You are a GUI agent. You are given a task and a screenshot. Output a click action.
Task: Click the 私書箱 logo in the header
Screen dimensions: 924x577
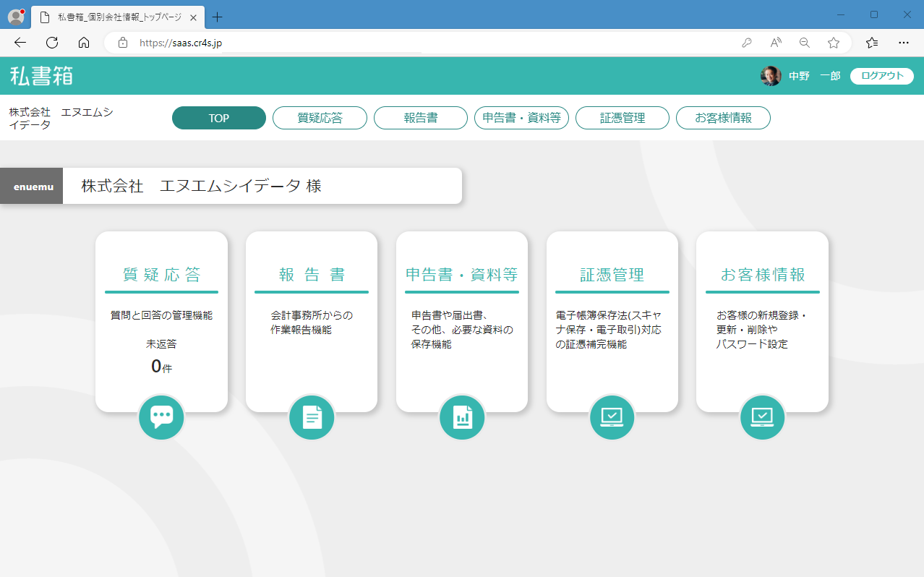pyautogui.click(x=42, y=76)
